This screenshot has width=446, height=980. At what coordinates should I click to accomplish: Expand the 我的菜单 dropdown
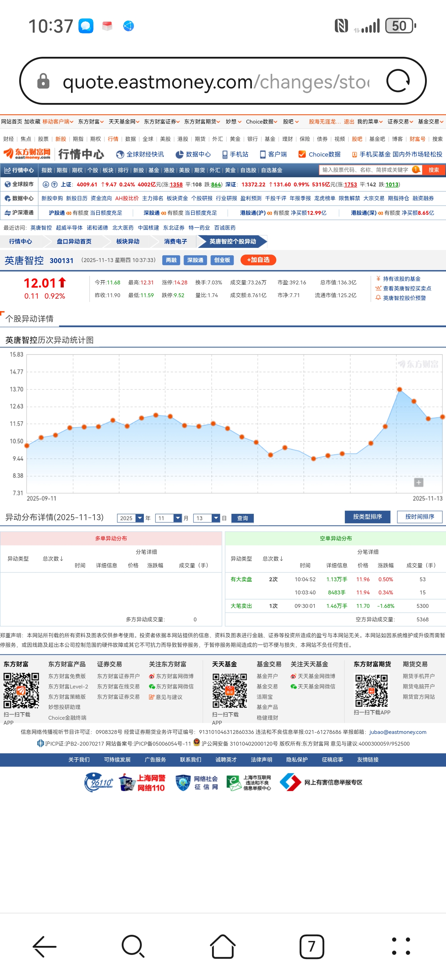pyautogui.click(x=370, y=122)
